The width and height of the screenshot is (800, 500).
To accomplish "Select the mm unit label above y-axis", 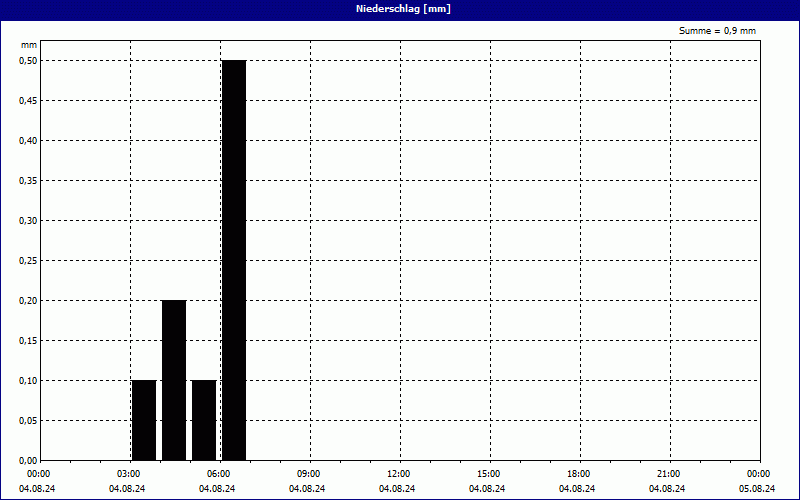I will (x=28, y=45).
